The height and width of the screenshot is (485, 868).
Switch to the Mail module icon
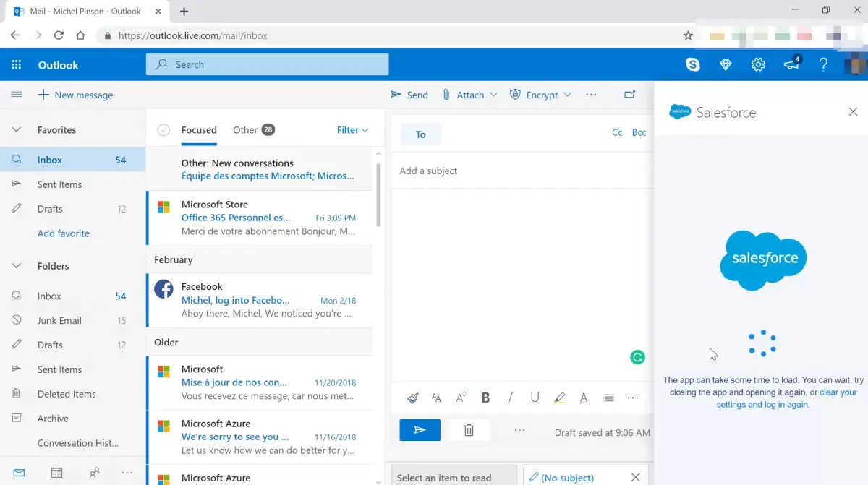[19, 473]
